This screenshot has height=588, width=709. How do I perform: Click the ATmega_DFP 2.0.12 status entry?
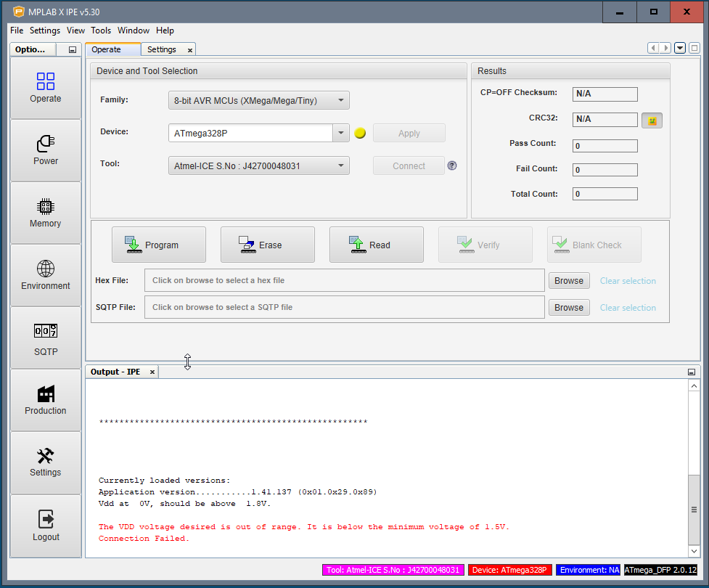click(660, 570)
